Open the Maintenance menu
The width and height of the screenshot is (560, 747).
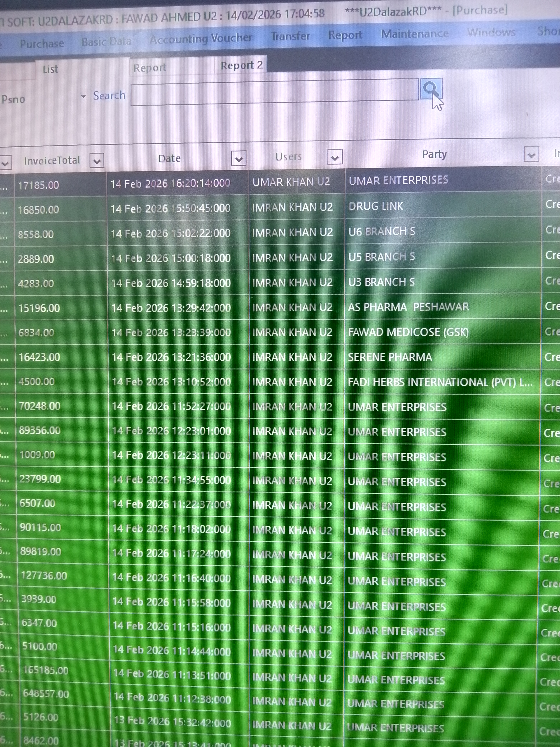414,34
